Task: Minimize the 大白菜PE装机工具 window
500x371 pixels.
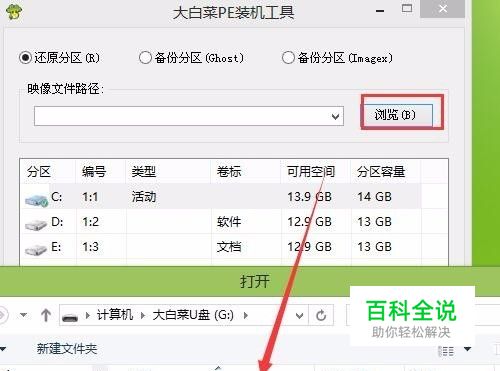Action: tap(380, 11)
